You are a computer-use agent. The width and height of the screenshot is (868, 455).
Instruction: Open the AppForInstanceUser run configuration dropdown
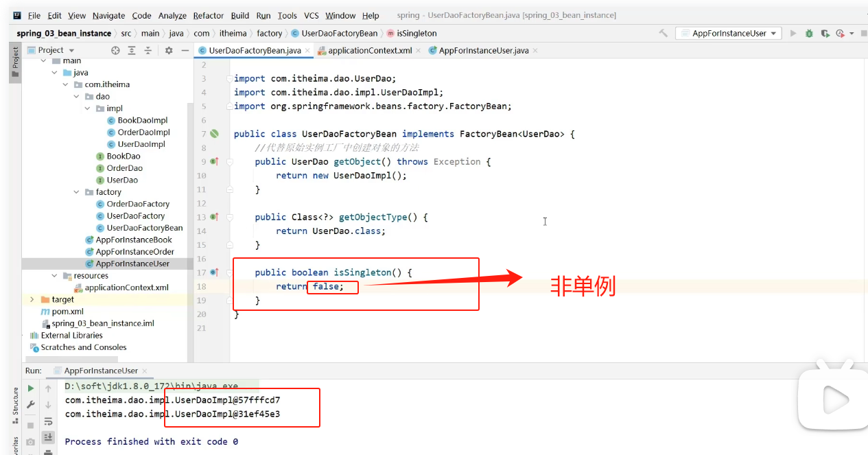729,33
